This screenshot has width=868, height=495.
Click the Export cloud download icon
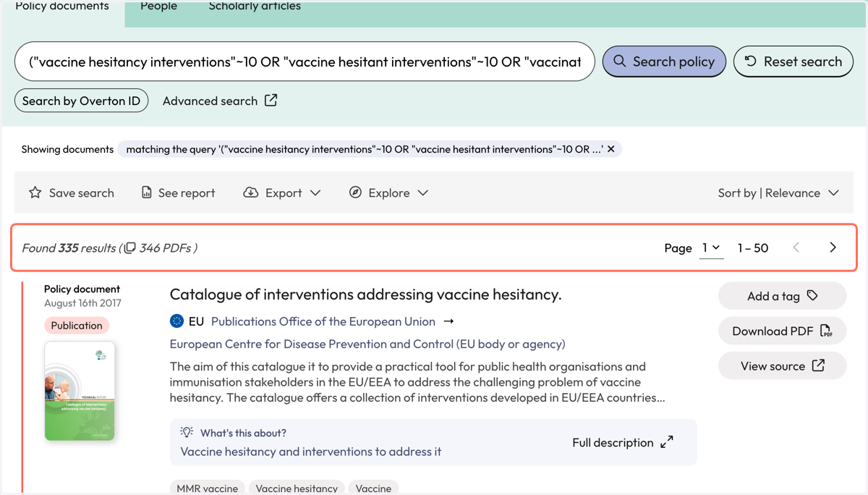click(x=250, y=192)
